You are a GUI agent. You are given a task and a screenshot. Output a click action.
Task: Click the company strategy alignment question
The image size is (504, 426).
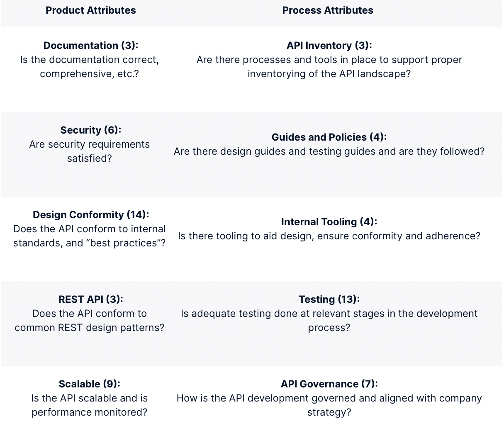point(329,405)
